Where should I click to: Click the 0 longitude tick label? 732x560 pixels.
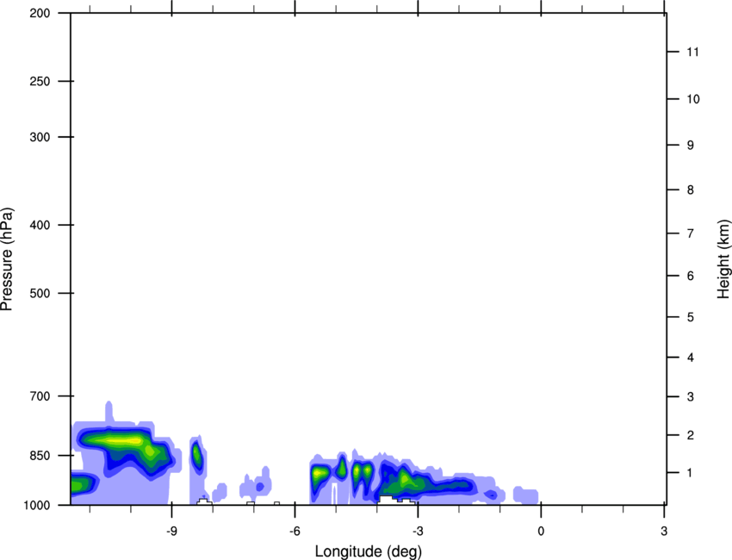(541, 531)
